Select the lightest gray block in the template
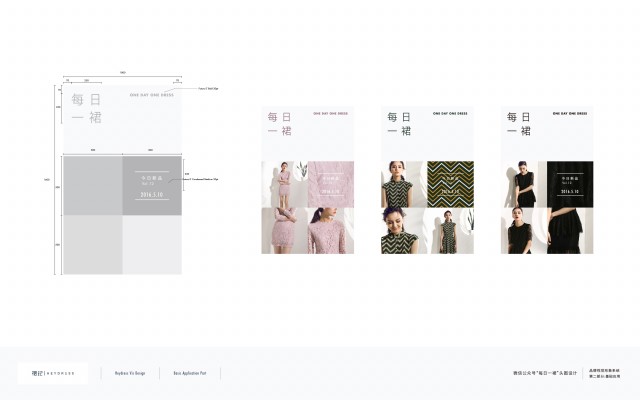This screenshot has width=640, height=400. (x=152, y=245)
